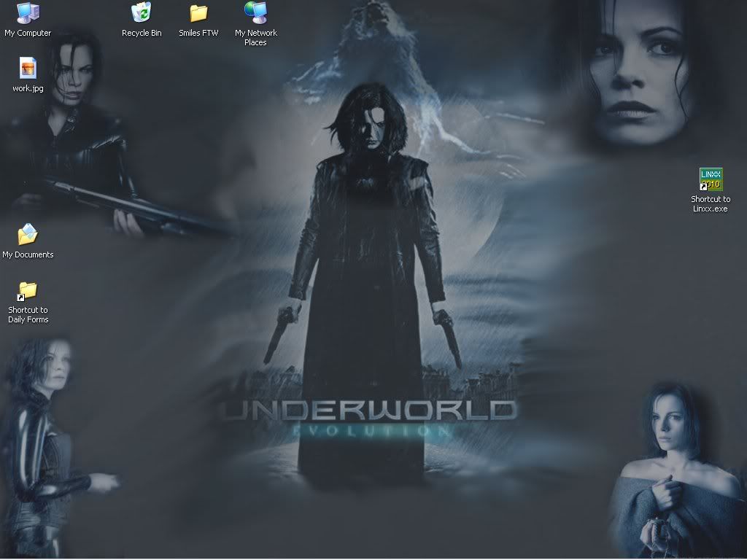Select the My Computer desktop icon
Screen dimensions: 747x560
(x=28, y=13)
